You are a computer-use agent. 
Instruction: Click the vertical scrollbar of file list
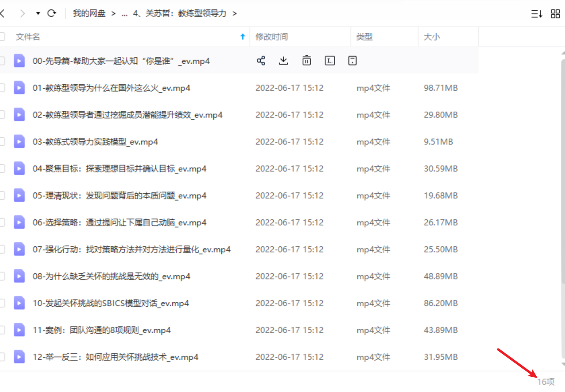click(563, 170)
